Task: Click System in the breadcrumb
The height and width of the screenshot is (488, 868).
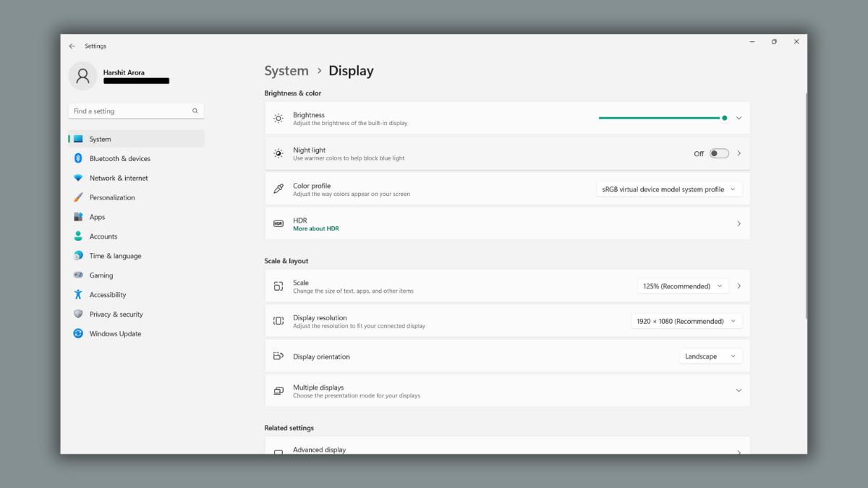Action: (286, 71)
